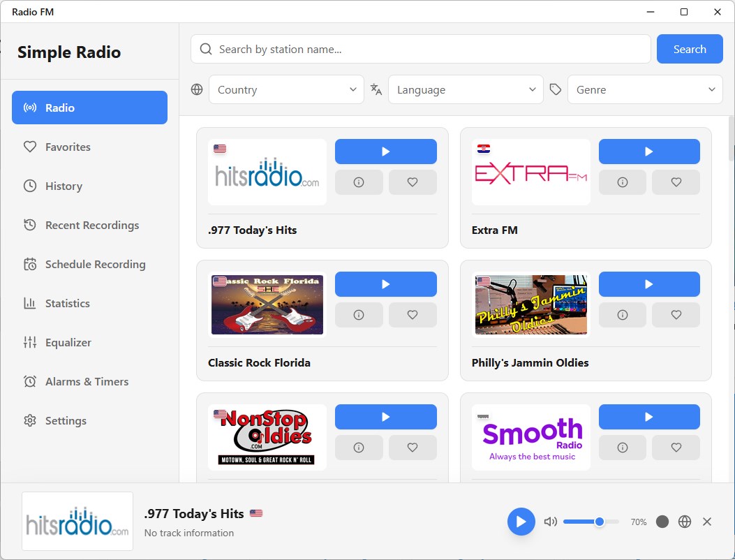Add Smooth Radio to favorites
The height and width of the screenshot is (560, 735).
(676, 448)
